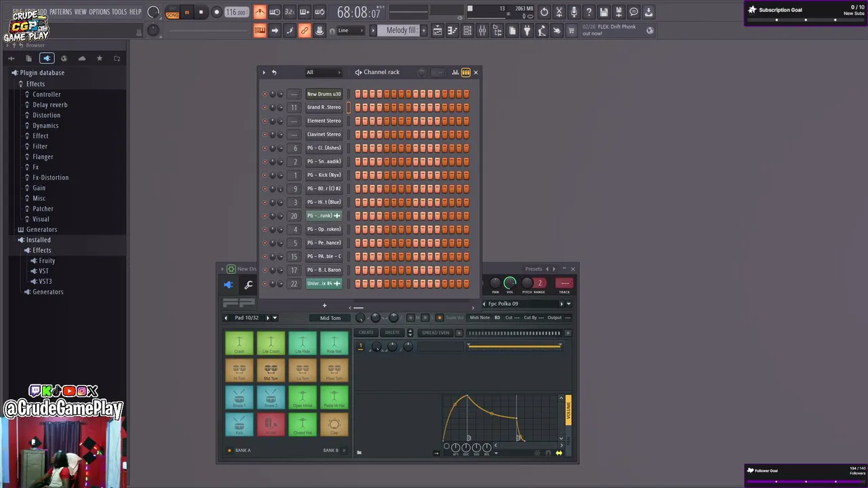Screen dimensions: 868x488
Task: Open the Fruity effects entry
Action: [x=47, y=261]
